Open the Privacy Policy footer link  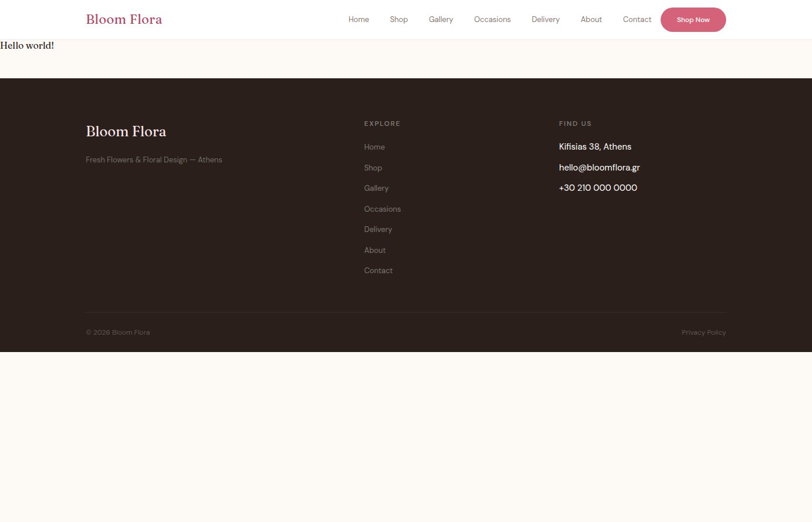click(704, 332)
